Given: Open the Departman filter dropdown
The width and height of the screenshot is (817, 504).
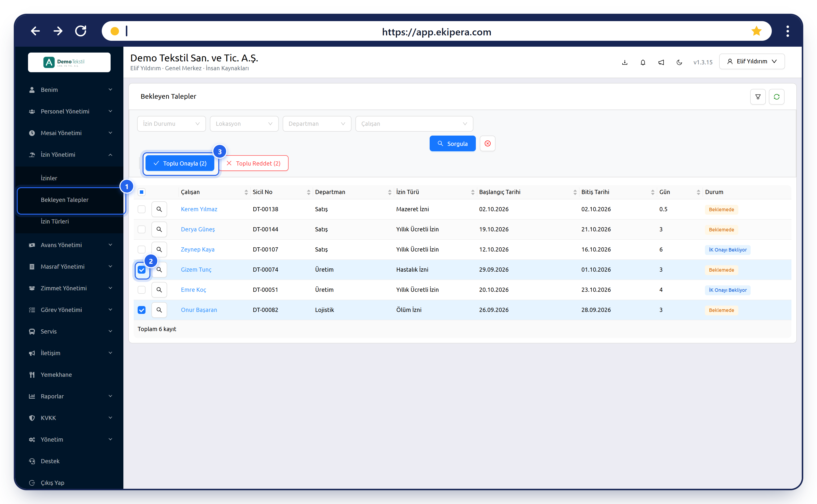Looking at the screenshot, I should pyautogui.click(x=317, y=124).
